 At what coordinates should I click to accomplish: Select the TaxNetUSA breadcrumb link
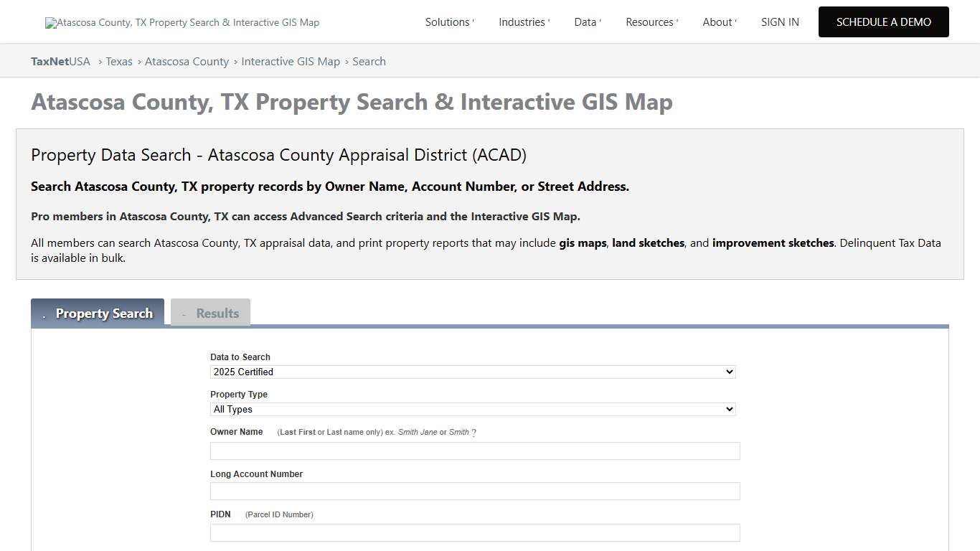click(60, 61)
